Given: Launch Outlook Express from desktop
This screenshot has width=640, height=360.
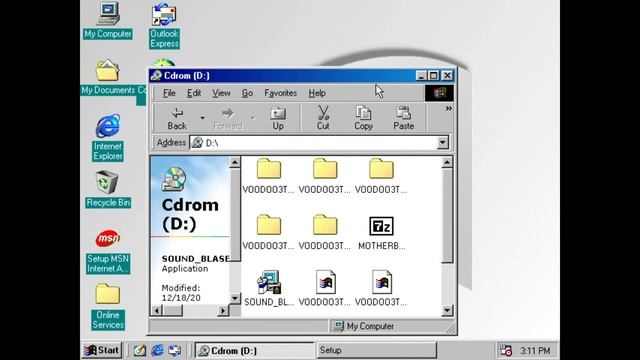Looking at the screenshot, I should 164,25.
